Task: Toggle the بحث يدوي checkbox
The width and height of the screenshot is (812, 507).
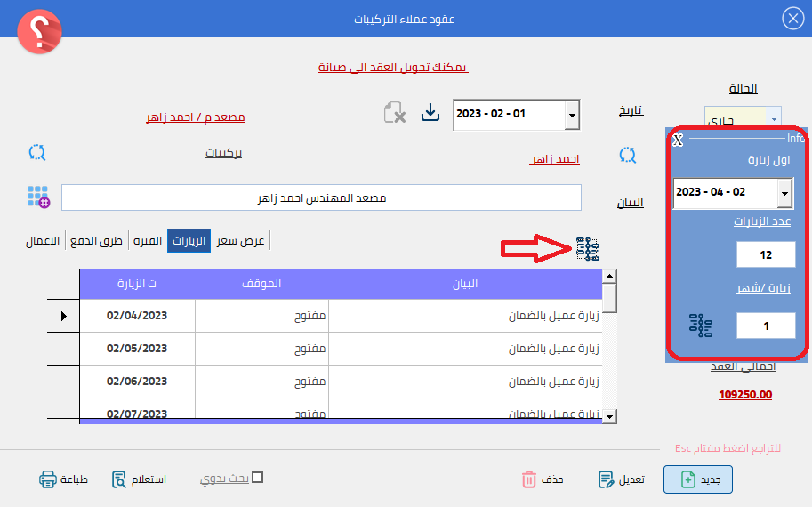Action: tap(258, 478)
